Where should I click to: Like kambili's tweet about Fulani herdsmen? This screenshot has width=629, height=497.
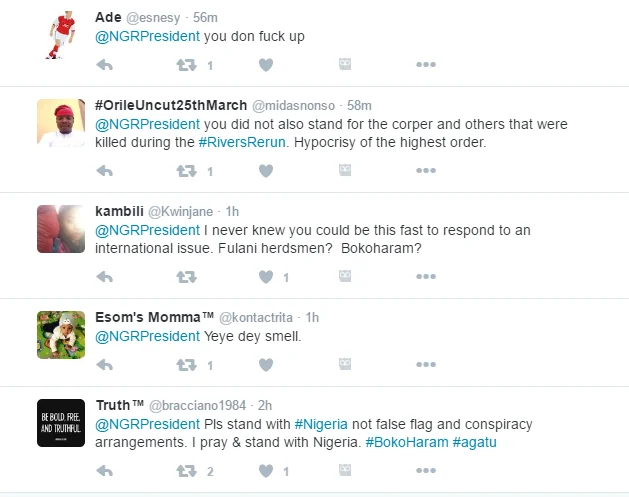pyautogui.click(x=266, y=277)
